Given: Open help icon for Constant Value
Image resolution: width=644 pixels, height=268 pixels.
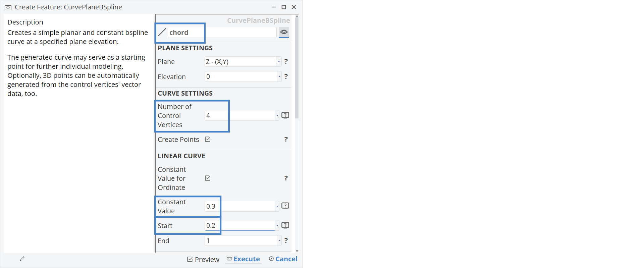Looking at the screenshot, I should pyautogui.click(x=285, y=206).
